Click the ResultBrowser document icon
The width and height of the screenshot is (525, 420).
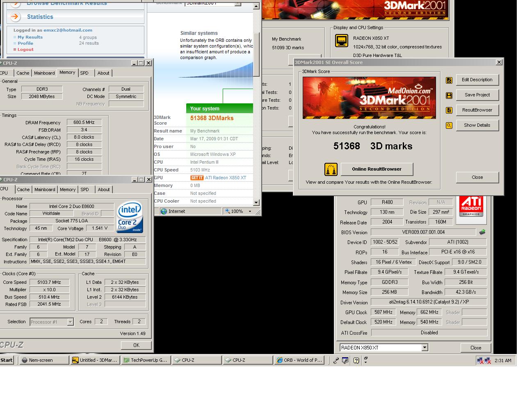pos(449,110)
